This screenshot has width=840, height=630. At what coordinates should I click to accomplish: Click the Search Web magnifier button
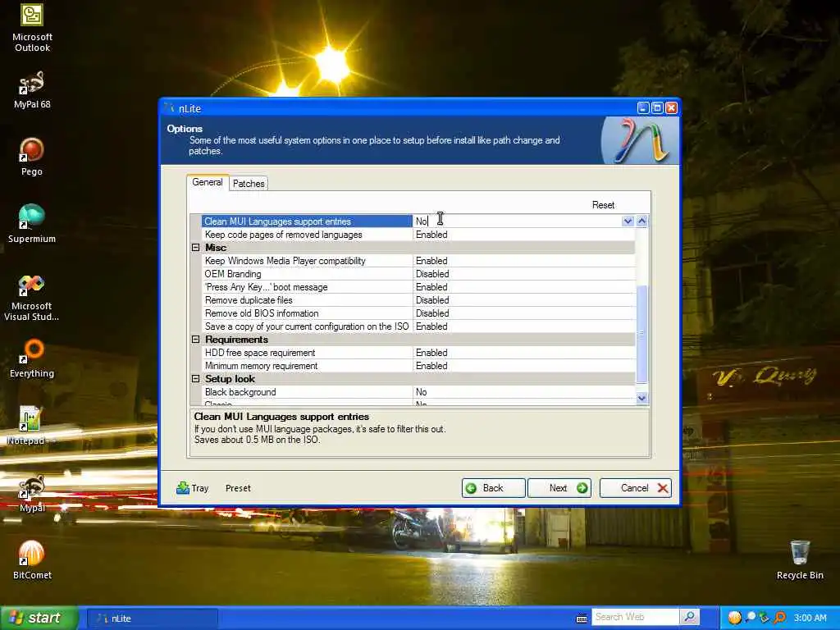coord(689,617)
